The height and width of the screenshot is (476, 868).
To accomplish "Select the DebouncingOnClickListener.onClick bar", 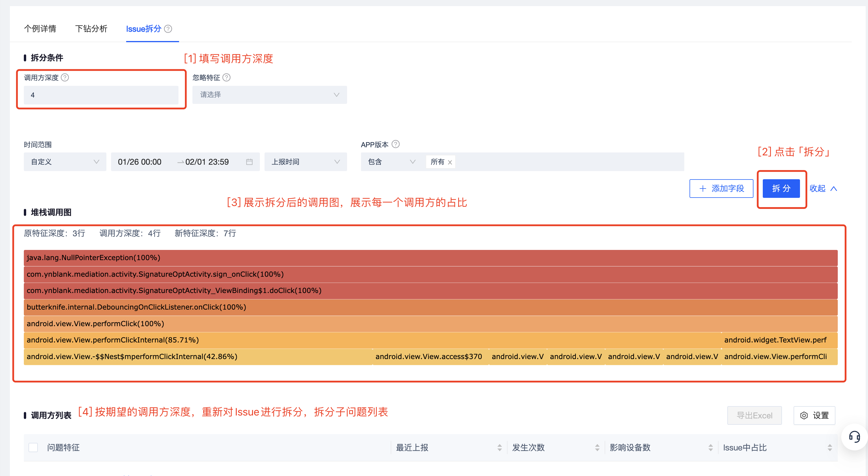I will point(431,307).
